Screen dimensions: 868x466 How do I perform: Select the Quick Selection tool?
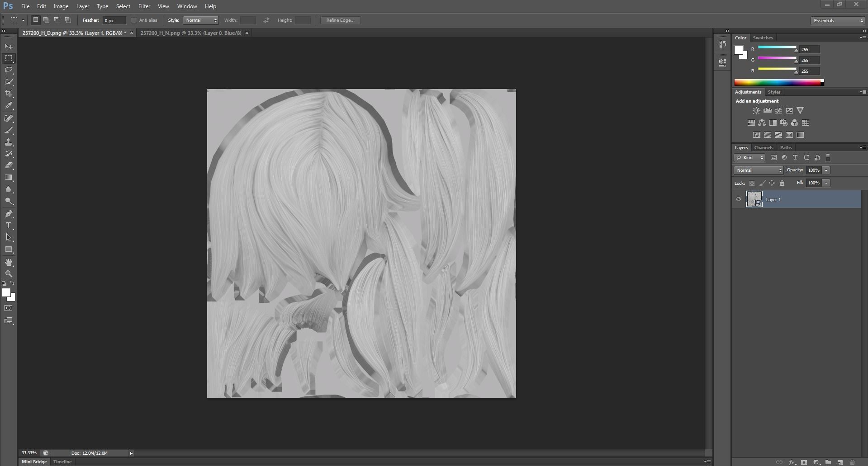coord(9,82)
